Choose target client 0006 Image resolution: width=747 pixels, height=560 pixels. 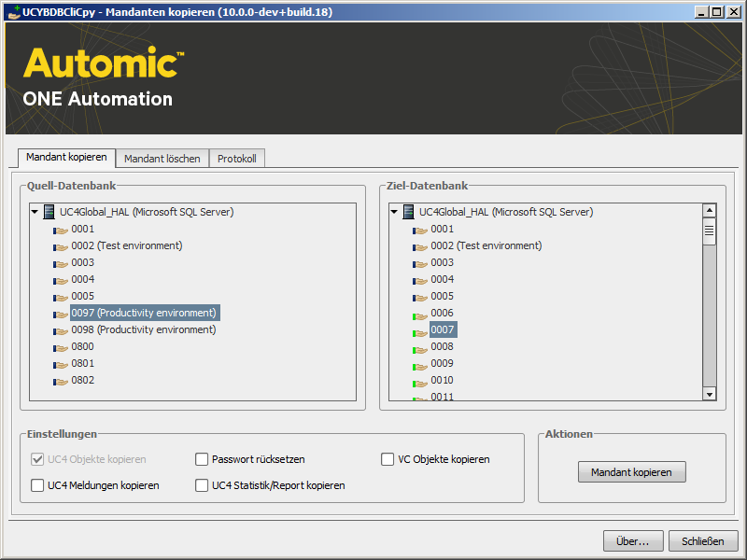point(442,313)
